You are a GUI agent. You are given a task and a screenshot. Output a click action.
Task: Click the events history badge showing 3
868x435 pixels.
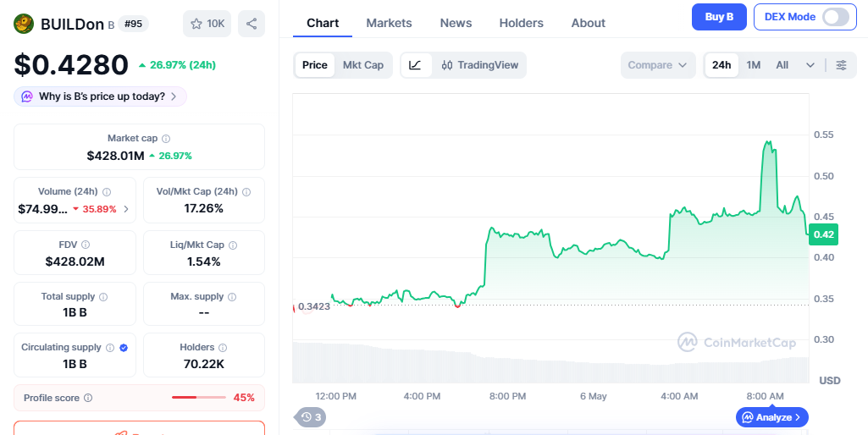tap(311, 417)
